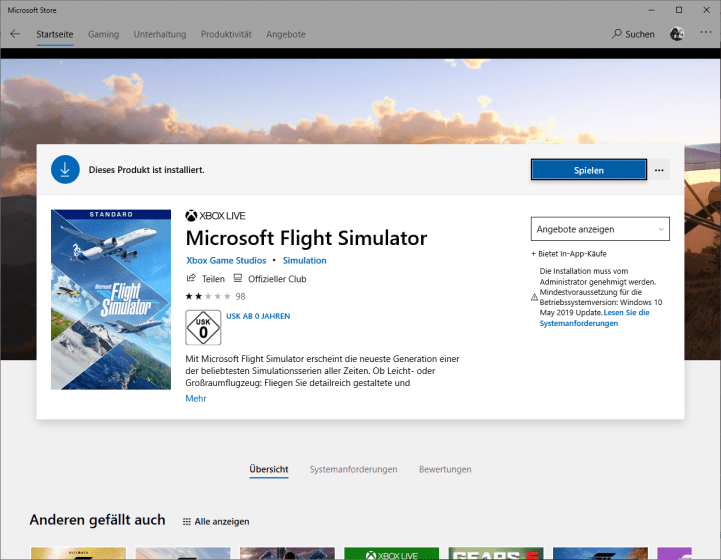This screenshot has height=560, width=721.
Task: Open the Gaming tab
Action: coord(103,34)
